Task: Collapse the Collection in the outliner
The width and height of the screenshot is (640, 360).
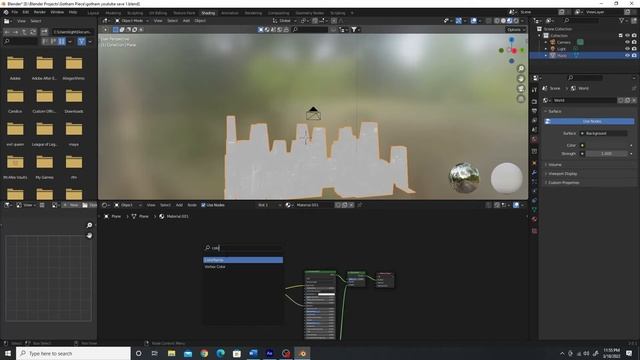Action: pyautogui.click(x=540, y=36)
